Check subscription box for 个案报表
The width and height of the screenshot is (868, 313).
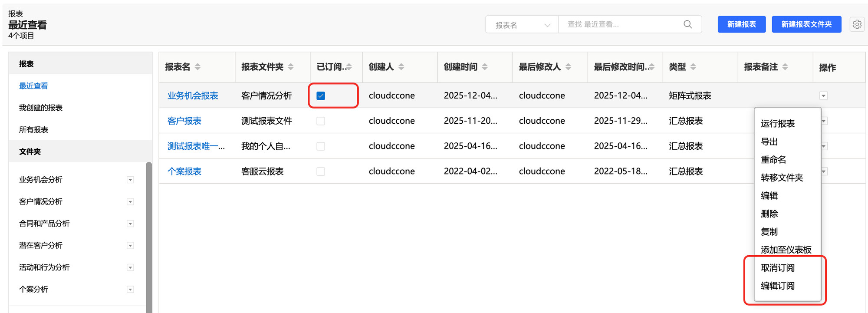coord(321,171)
